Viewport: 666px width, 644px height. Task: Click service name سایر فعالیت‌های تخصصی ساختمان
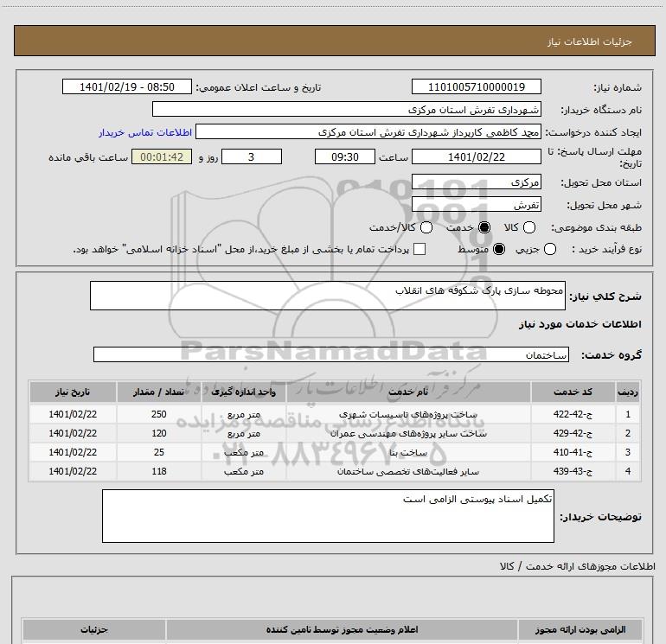point(408,471)
